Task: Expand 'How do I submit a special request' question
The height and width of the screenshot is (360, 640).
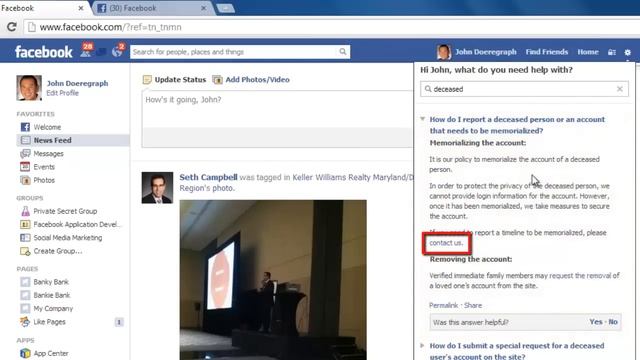Action: point(422,345)
